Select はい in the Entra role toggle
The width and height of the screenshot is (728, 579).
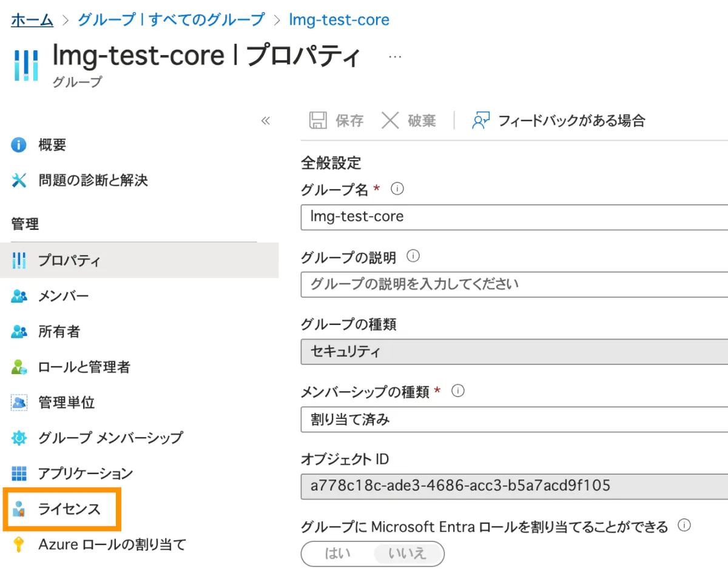(x=337, y=554)
